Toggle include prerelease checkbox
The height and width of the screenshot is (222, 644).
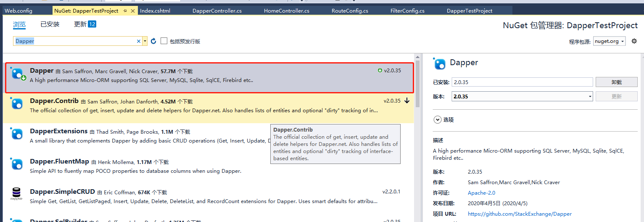pos(164,41)
